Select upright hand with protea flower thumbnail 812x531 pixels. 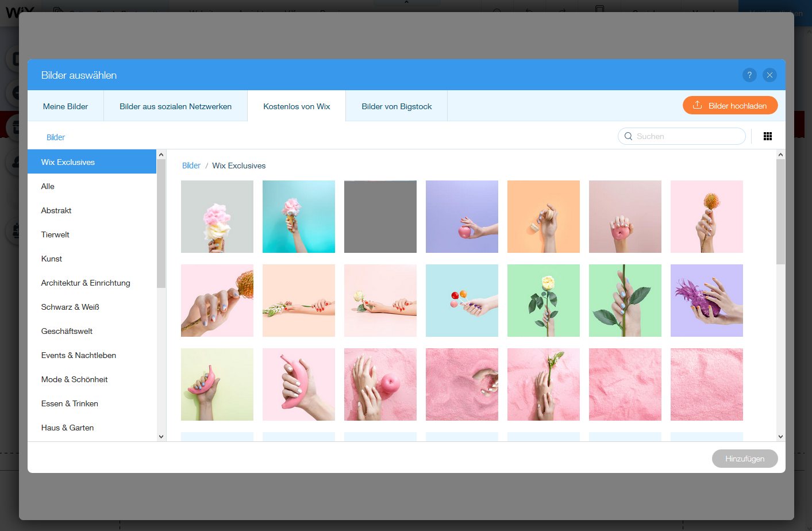point(707,217)
